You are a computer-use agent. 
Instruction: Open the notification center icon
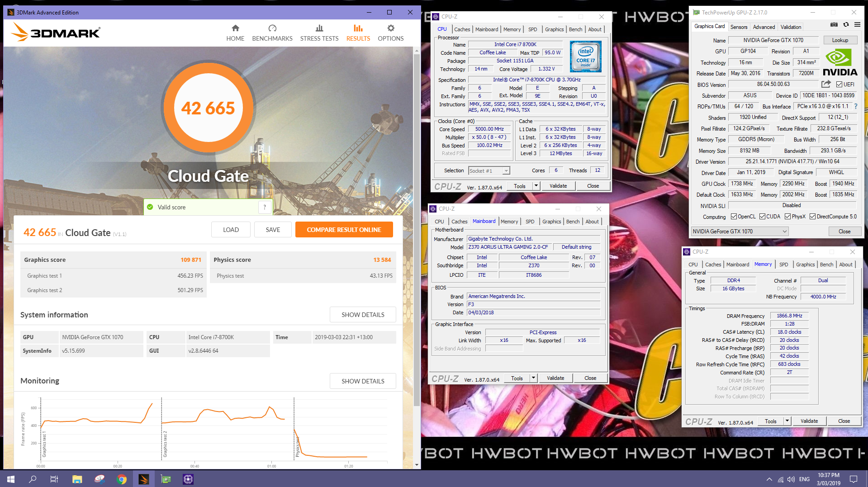(x=854, y=479)
